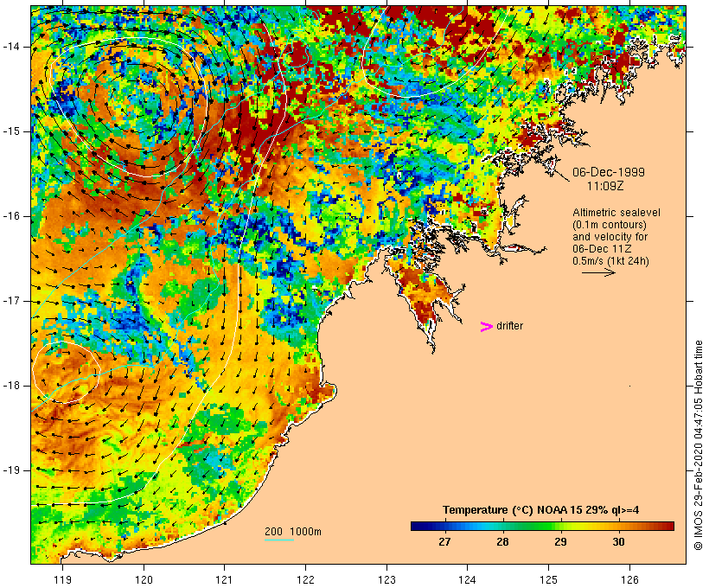Image resolution: width=709 pixels, height=588 pixels.
Task: Click the '06-Dec 11Z' legend line
Action: [602, 249]
